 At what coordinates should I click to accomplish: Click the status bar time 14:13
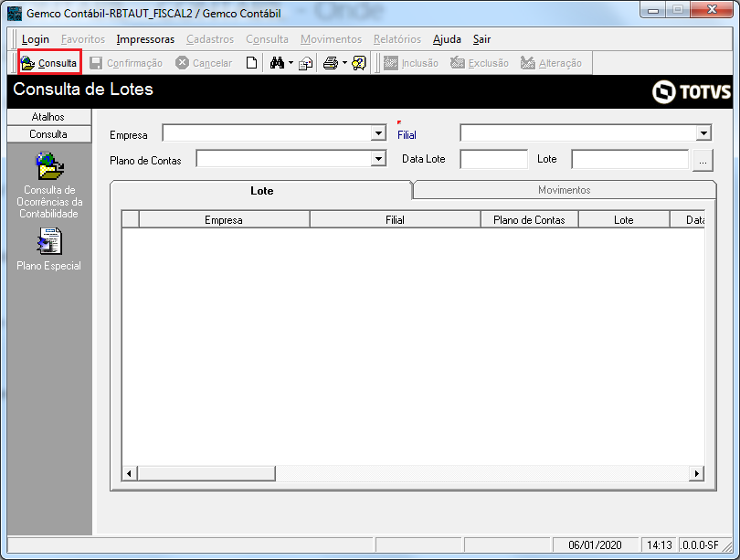pyautogui.click(x=660, y=544)
